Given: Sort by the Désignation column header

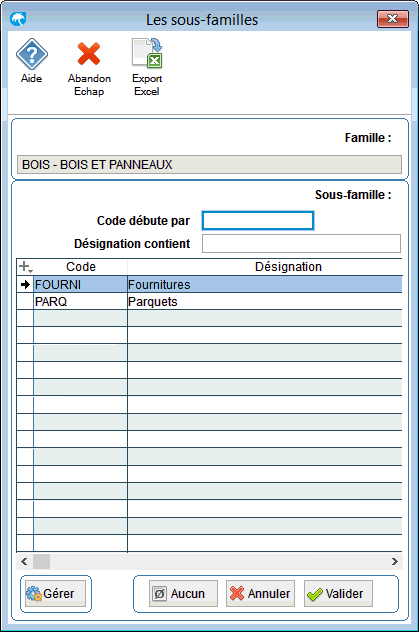Looking at the screenshot, I should [x=288, y=266].
